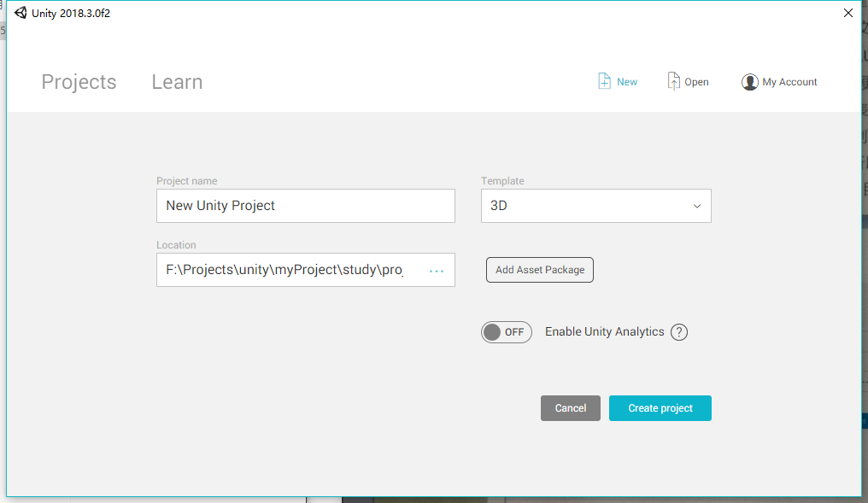Browse location with the three dots icon
Viewport: 868px width, 503px height.
(x=437, y=271)
